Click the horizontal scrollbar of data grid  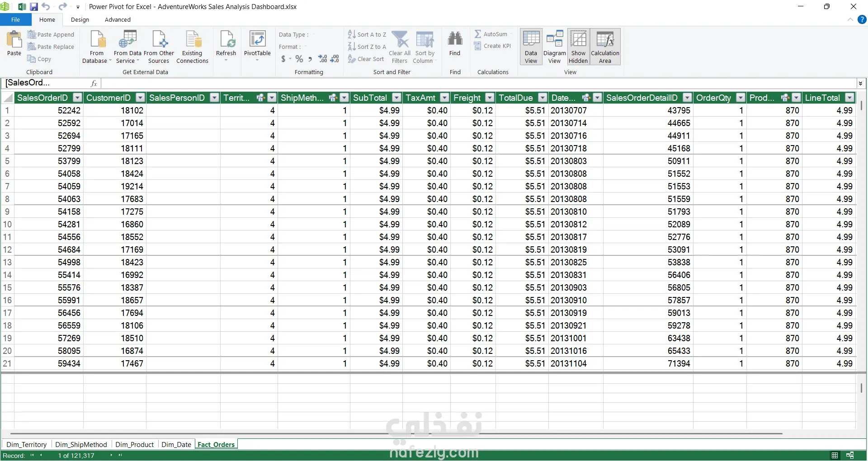(x=396, y=433)
